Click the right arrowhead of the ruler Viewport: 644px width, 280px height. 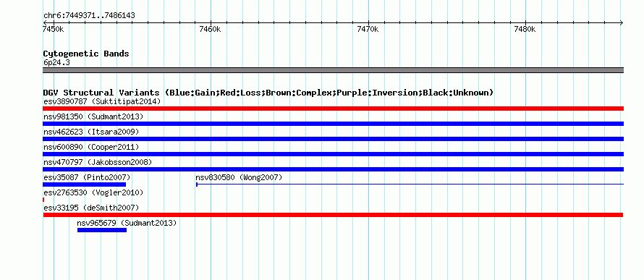pos(622,22)
